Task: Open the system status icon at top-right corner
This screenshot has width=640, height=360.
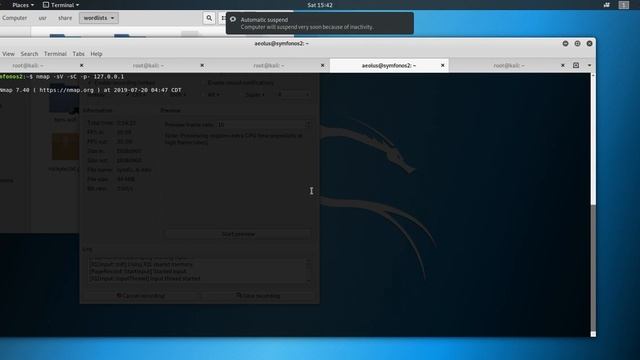Action: click(623, 5)
